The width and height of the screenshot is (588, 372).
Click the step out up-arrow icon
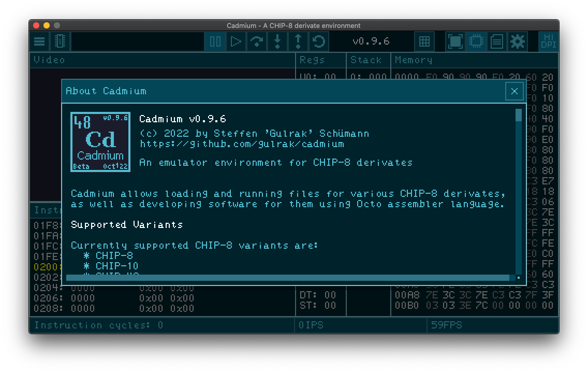click(x=298, y=41)
